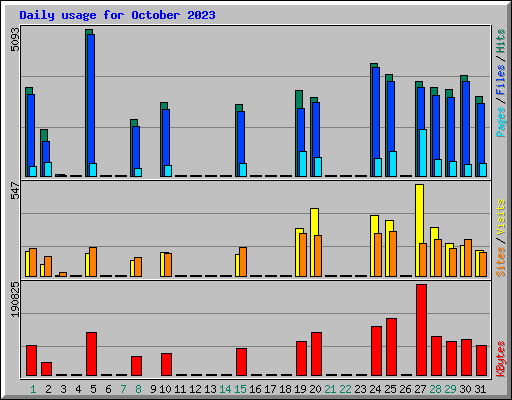Viewport: 512px width, 400px height.
Task: Click day 1 on the x-axis
Action: tap(33, 389)
